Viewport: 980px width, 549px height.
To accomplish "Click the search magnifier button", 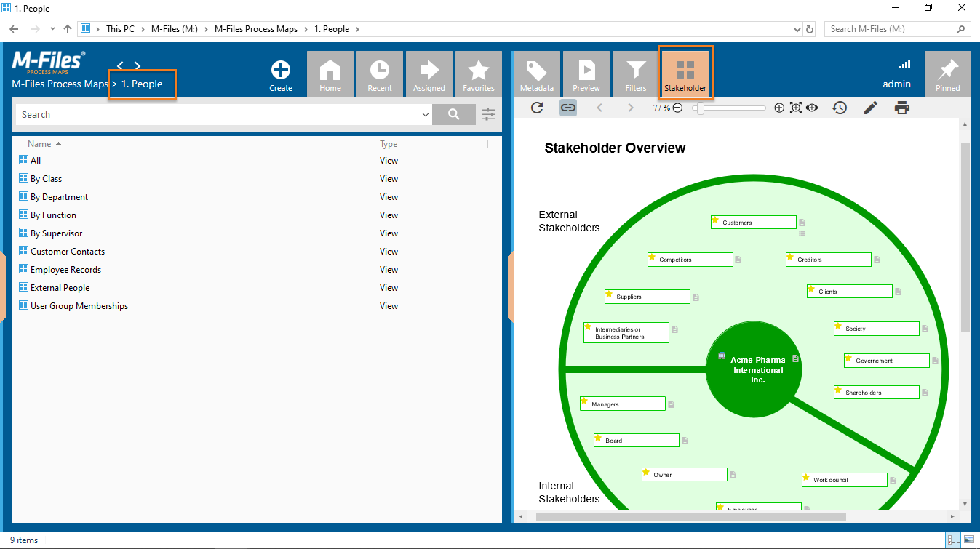I will coord(454,114).
